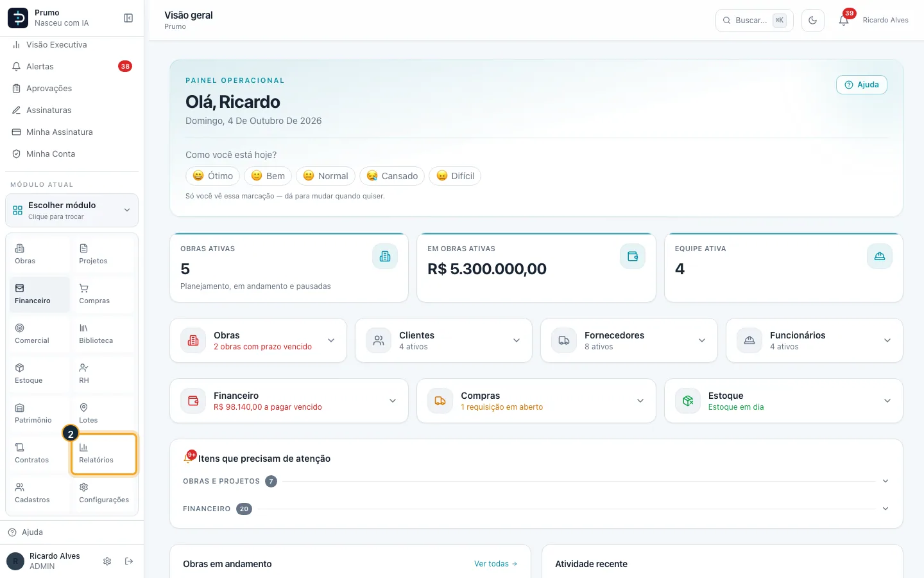Open the Compras module tile
This screenshot has width=924, height=578.
(103, 294)
